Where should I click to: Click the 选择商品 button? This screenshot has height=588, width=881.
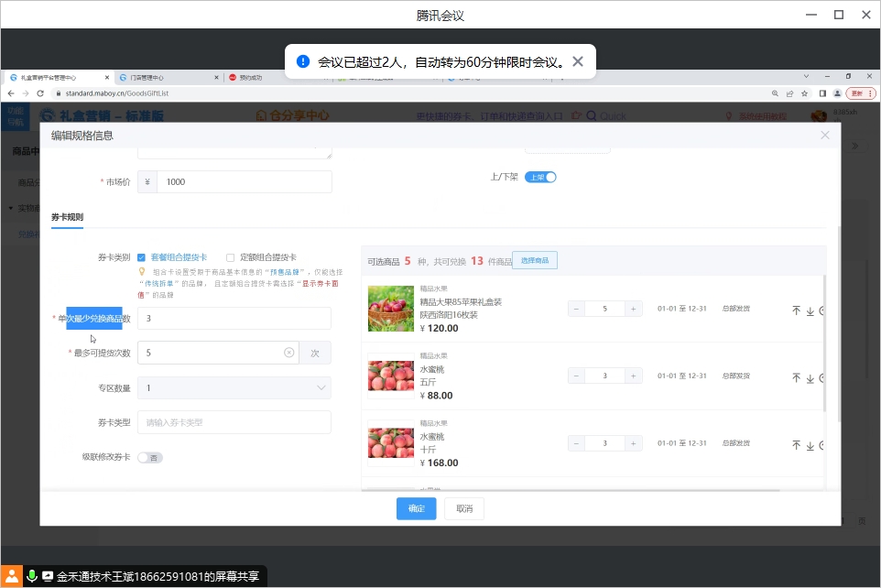point(534,261)
